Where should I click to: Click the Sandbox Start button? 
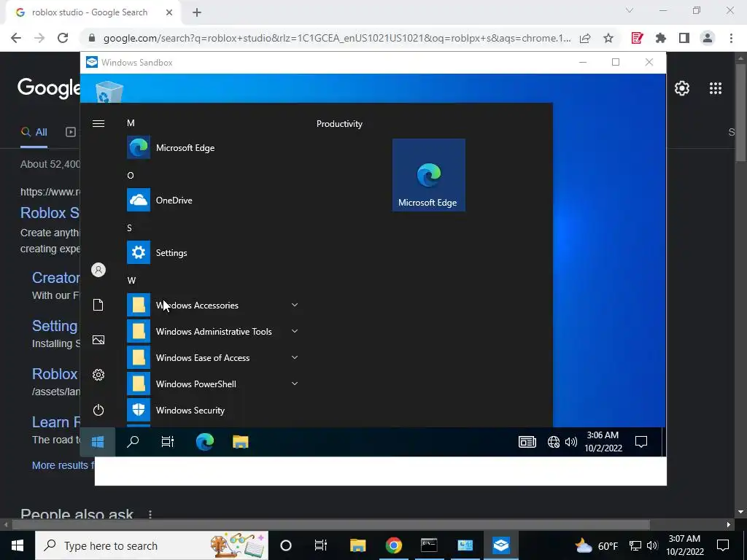[x=98, y=442]
